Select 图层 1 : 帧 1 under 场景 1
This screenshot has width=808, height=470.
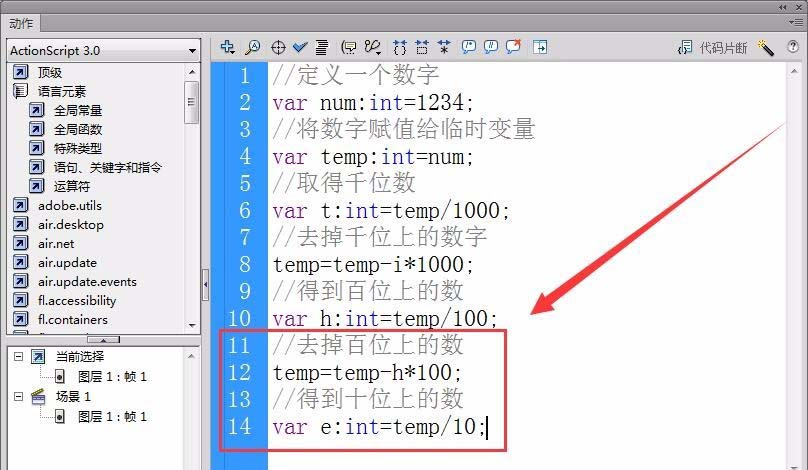[112, 416]
